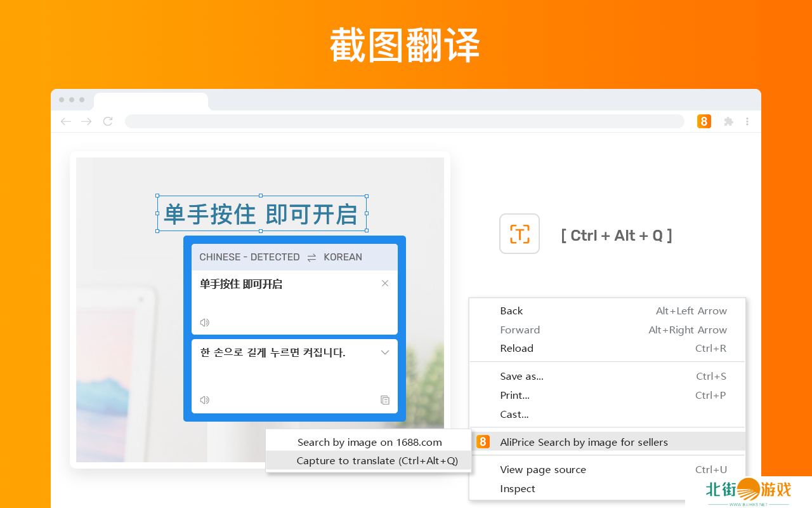Select AliPrice Search by image for sellers

584,442
